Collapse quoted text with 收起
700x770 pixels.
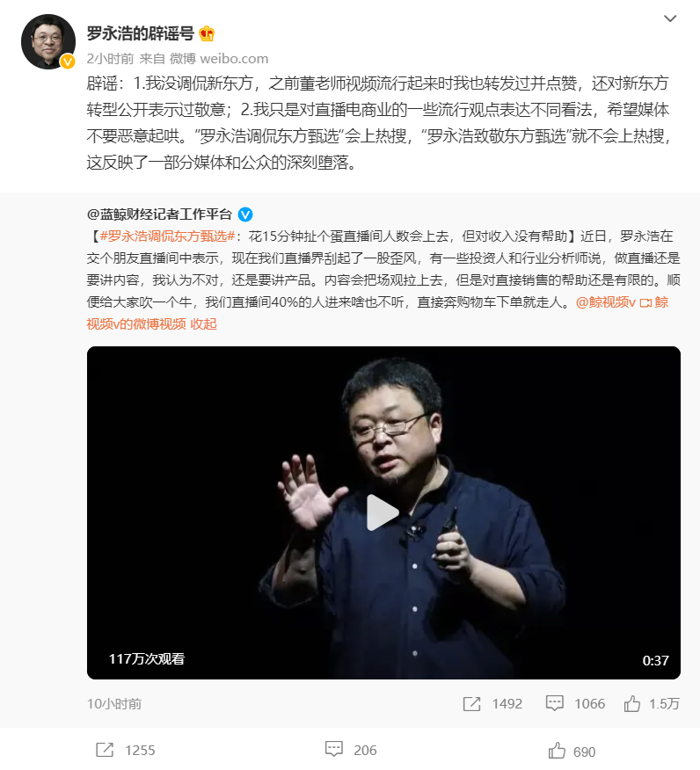(203, 324)
